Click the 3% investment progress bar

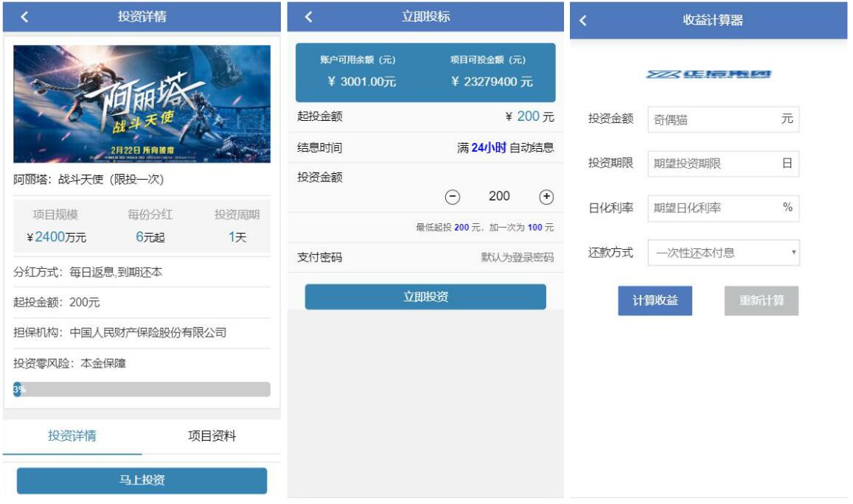[x=142, y=389]
